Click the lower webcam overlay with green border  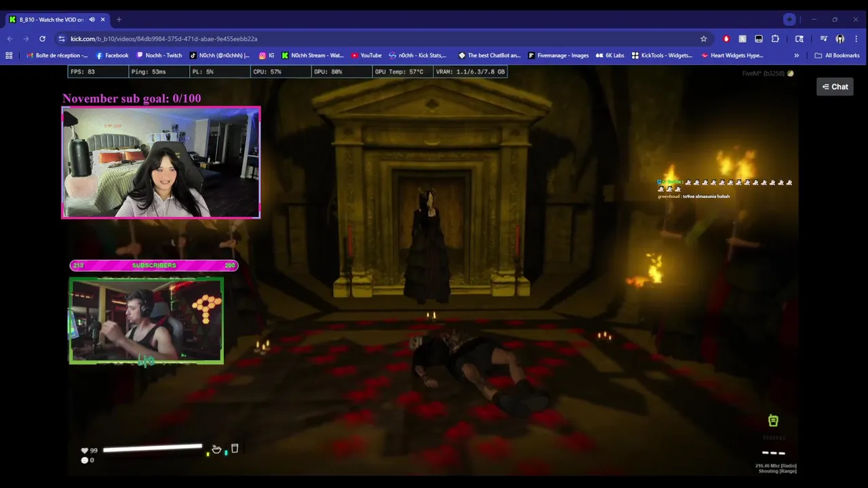coord(146,321)
